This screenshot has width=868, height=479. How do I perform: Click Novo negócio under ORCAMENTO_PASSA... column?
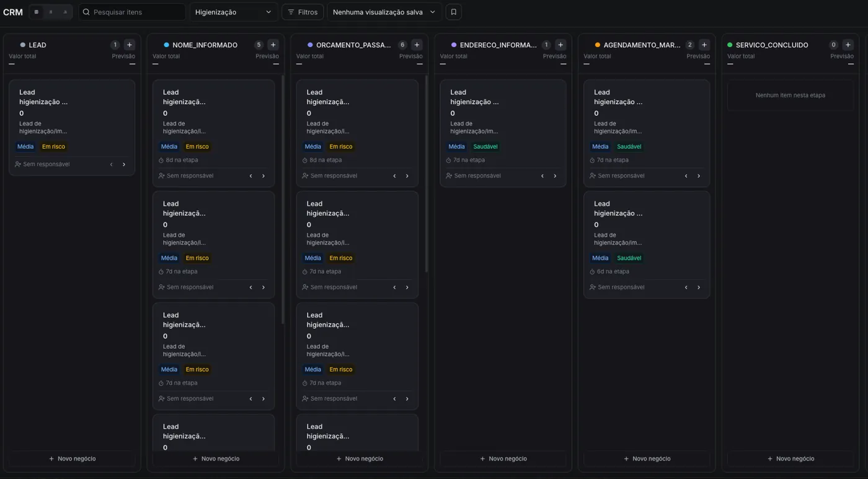tap(360, 459)
